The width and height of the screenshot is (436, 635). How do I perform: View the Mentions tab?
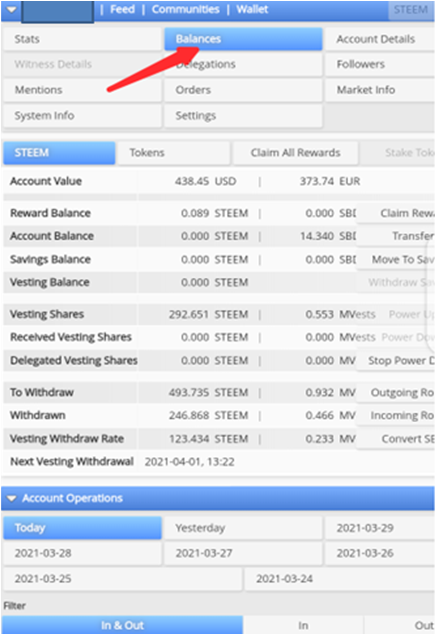click(x=82, y=90)
